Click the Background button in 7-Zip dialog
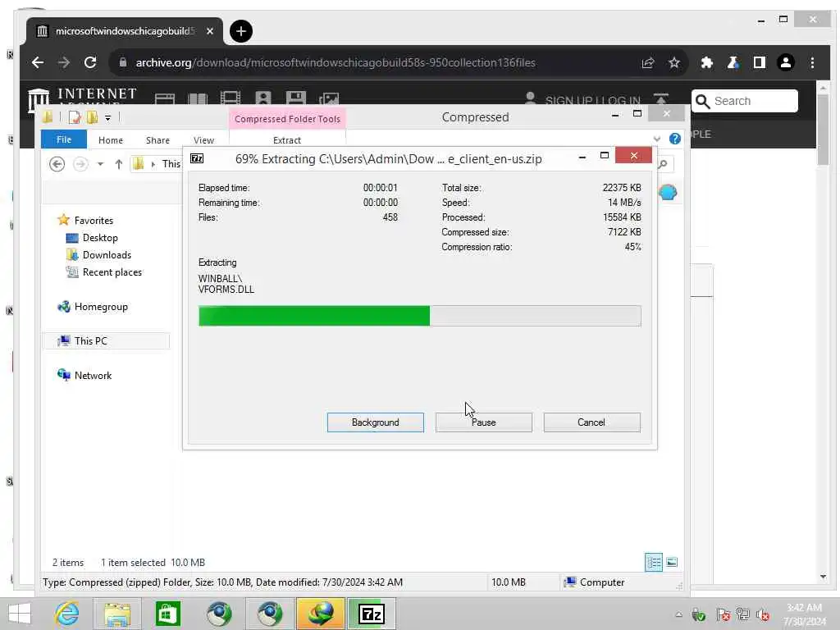Screen dimensions: 840x630 [x=375, y=422]
